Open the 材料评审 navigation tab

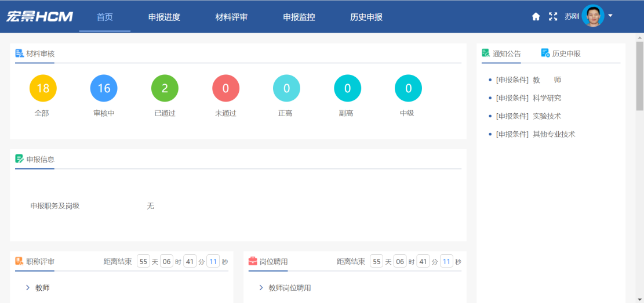click(231, 17)
